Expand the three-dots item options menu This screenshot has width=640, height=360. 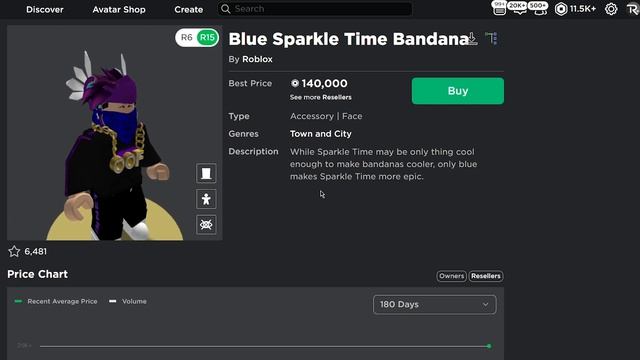click(492, 38)
